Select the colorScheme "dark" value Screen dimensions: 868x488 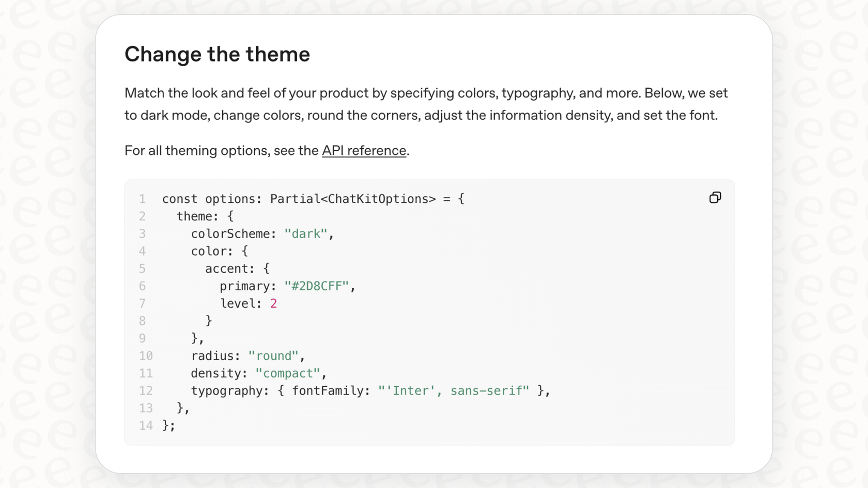click(306, 233)
